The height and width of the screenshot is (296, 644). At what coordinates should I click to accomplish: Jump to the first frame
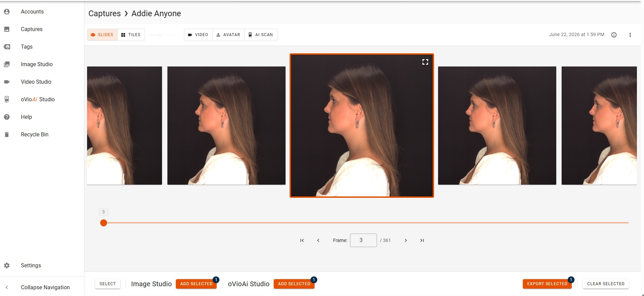point(302,240)
